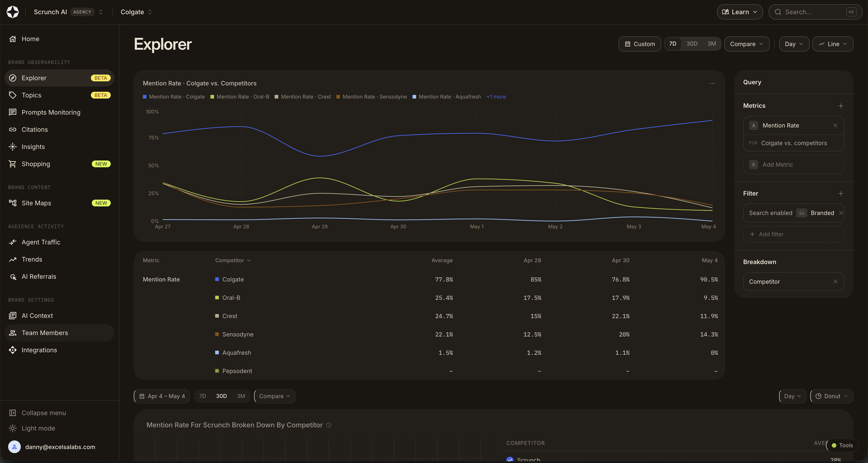868x463 pixels.
Task: View the Insights page
Action: pyautogui.click(x=59, y=147)
